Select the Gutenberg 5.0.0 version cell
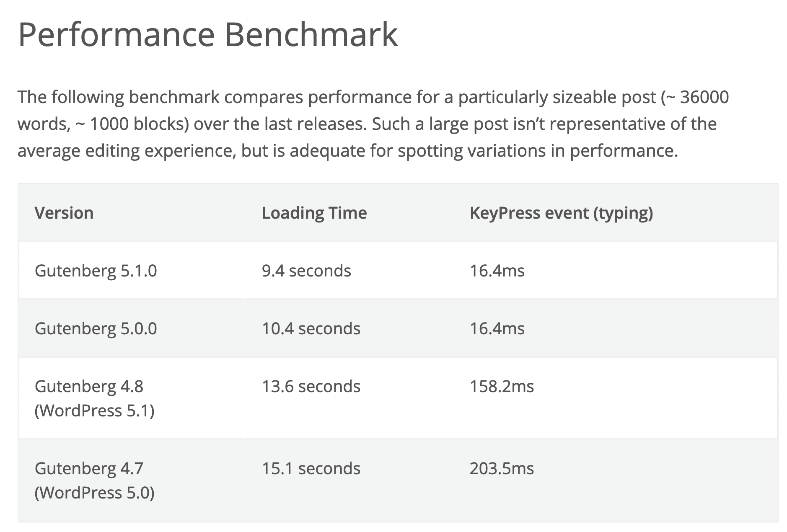The height and width of the screenshot is (532, 787). pyautogui.click(x=96, y=328)
